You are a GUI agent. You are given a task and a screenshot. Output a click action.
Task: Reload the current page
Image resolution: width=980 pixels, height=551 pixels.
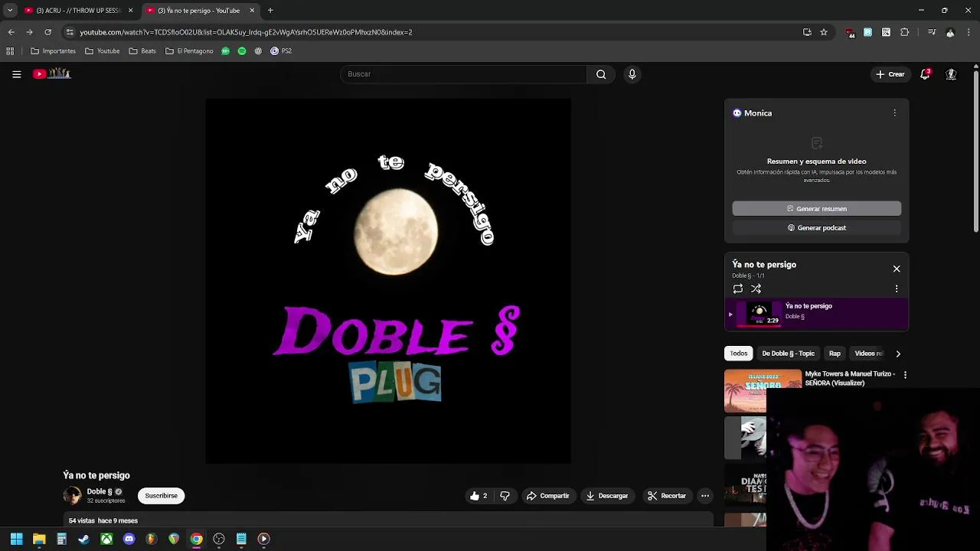47,32
